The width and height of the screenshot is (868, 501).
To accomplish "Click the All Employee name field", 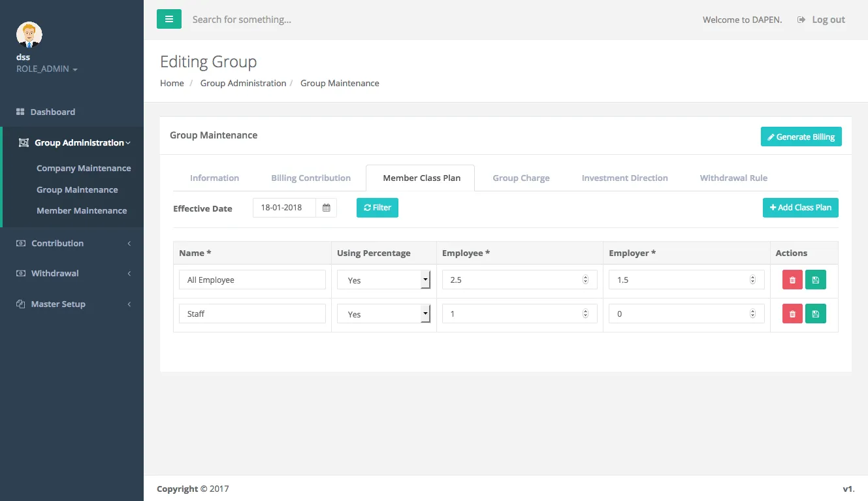I will [252, 280].
